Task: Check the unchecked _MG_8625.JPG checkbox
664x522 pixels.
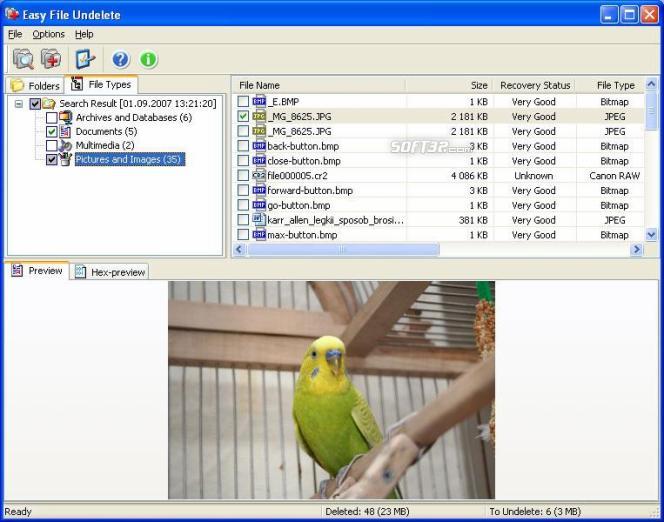Action: click(243, 131)
